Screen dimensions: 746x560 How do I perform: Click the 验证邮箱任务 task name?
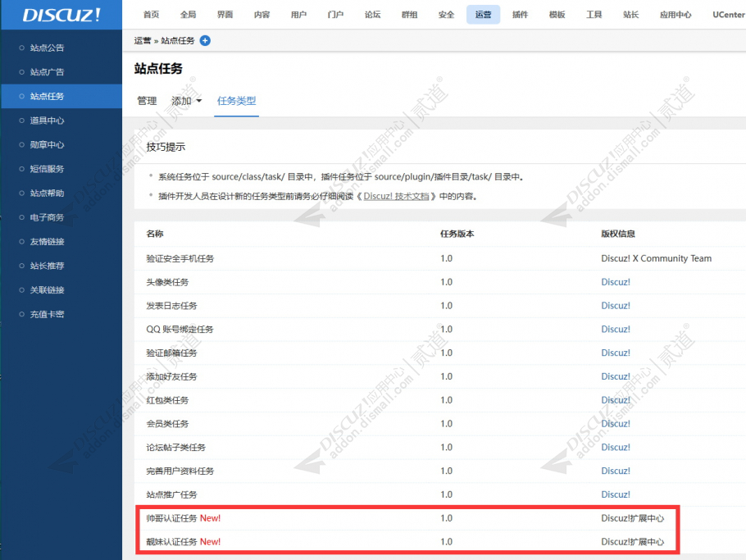click(171, 353)
